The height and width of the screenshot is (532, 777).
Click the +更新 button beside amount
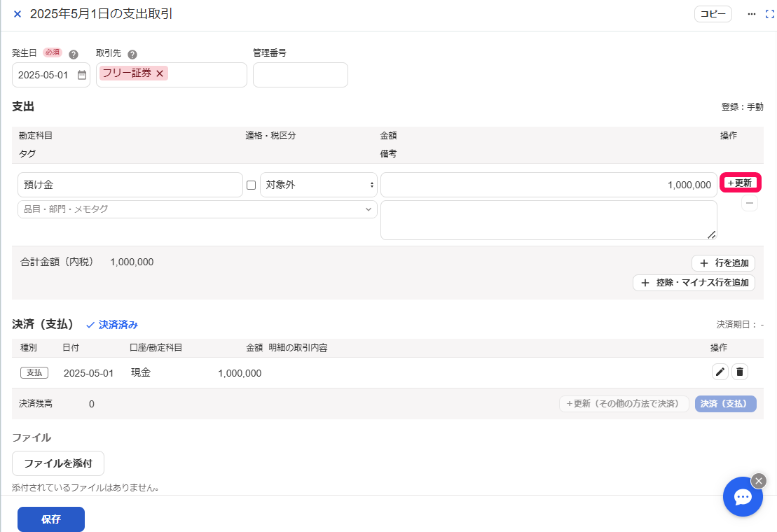tap(741, 183)
